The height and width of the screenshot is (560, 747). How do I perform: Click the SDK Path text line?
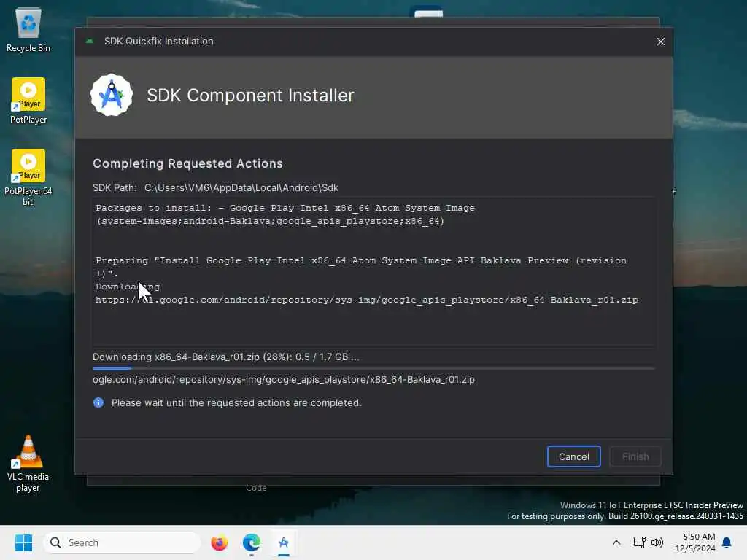[x=215, y=187]
